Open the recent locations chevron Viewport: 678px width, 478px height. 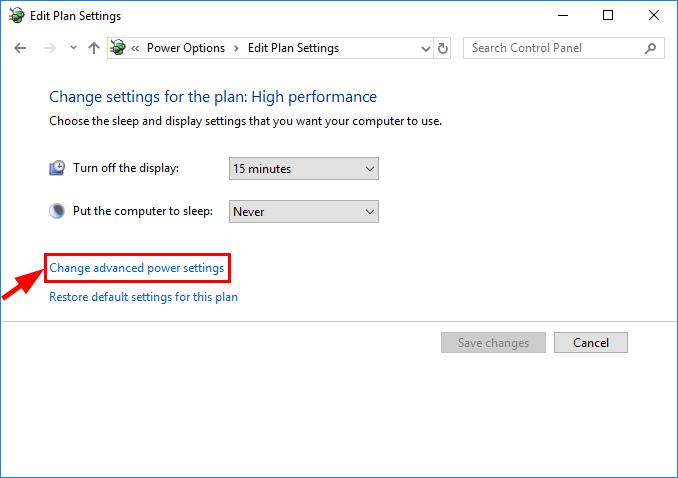click(x=74, y=48)
